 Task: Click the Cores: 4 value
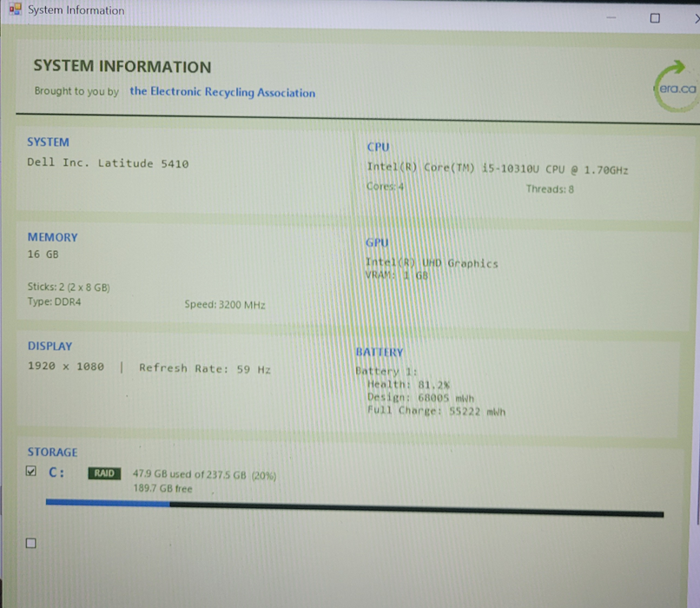(385, 186)
